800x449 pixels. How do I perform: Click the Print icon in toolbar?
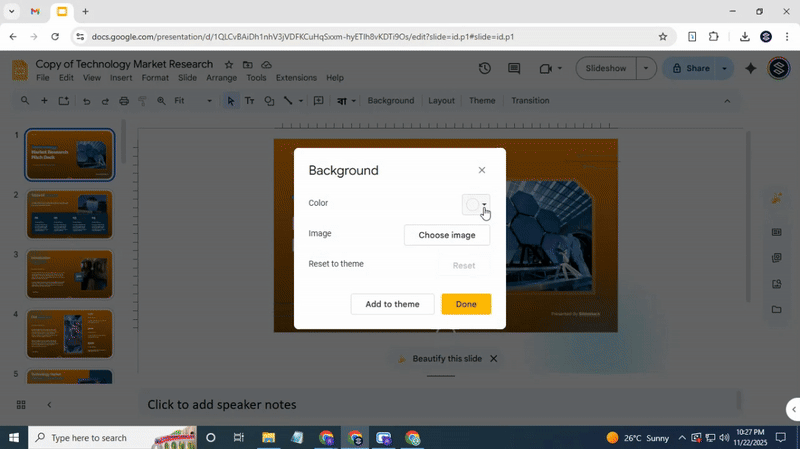point(124,101)
